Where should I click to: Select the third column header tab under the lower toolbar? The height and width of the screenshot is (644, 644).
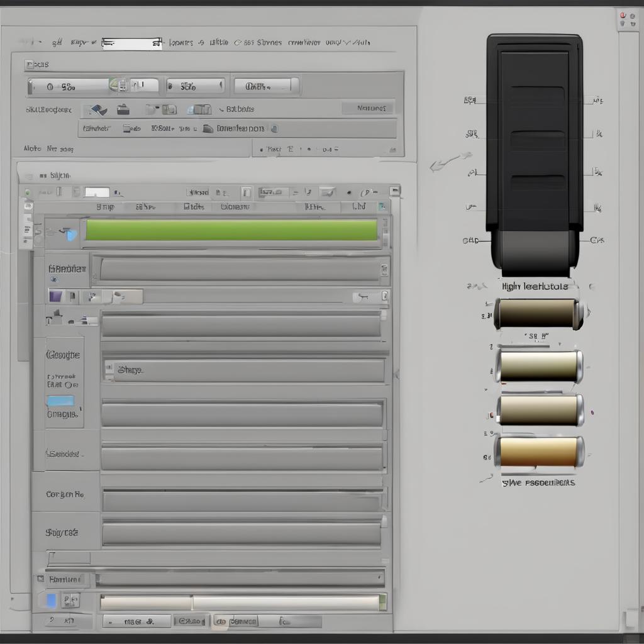point(194,206)
